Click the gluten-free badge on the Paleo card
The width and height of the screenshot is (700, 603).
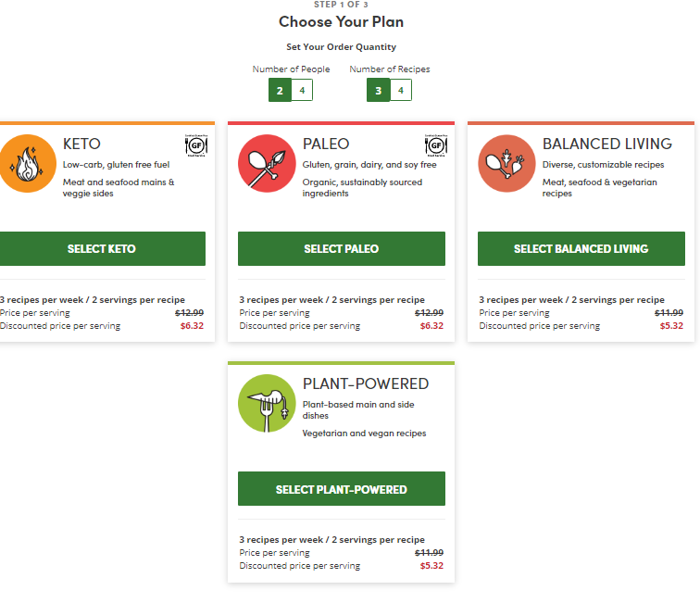[x=436, y=145]
